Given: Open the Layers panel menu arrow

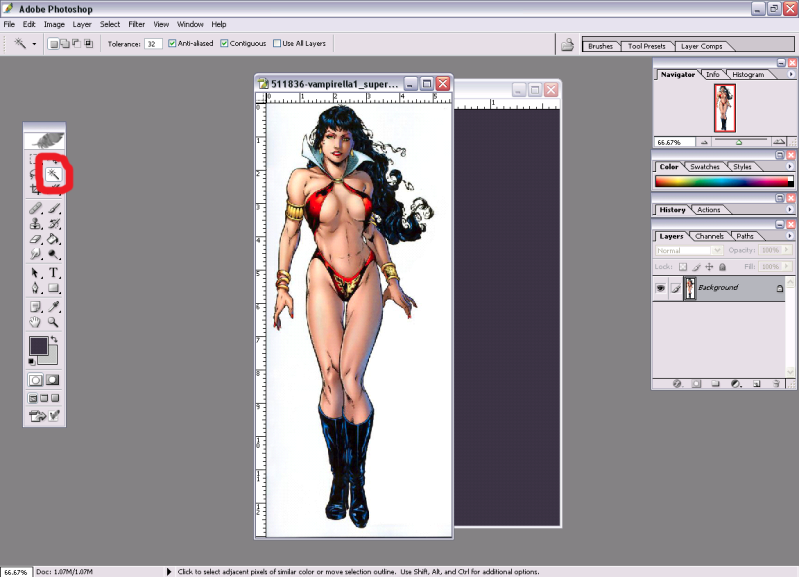Looking at the screenshot, I should [790, 236].
